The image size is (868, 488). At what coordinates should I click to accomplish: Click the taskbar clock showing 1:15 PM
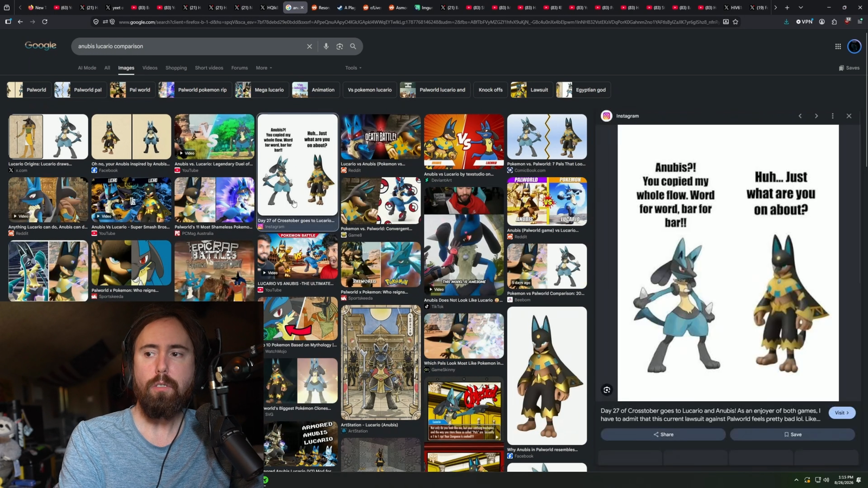click(x=843, y=480)
